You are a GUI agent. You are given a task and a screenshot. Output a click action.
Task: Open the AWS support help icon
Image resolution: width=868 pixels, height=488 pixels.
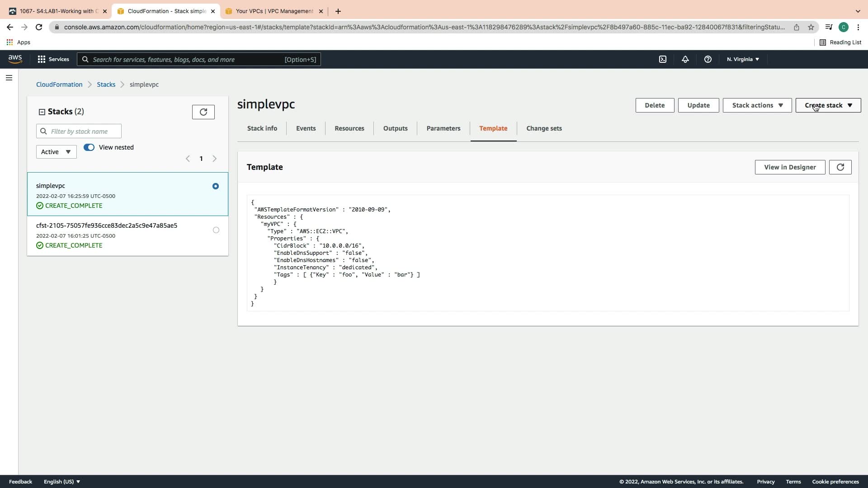708,59
